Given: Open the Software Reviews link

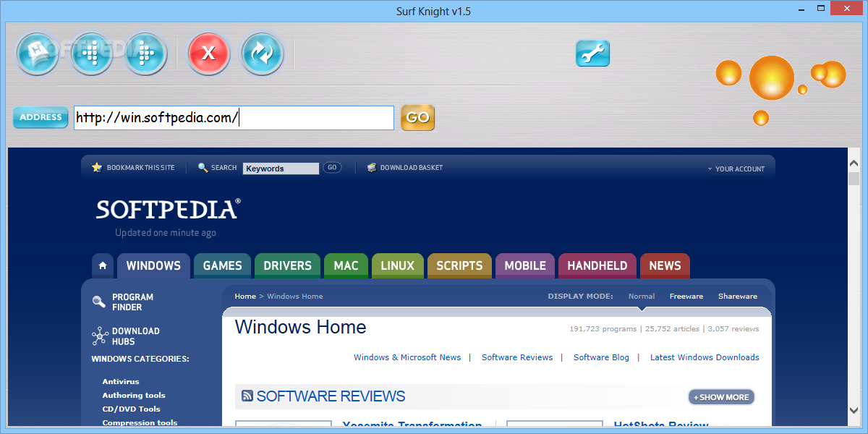Looking at the screenshot, I should coord(517,357).
